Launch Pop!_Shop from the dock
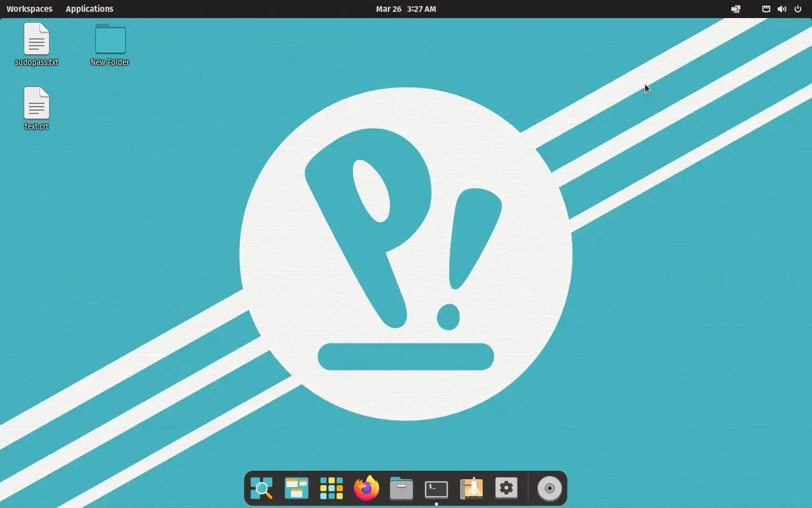812x508 pixels. click(471, 488)
